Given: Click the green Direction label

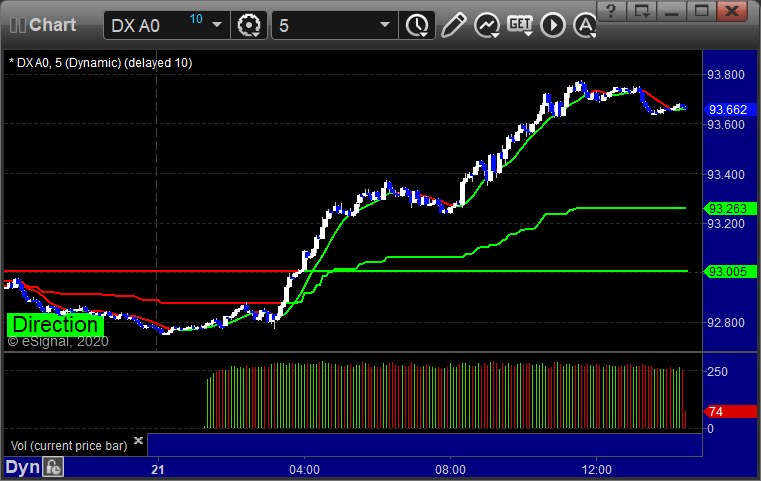Looking at the screenshot, I should pyautogui.click(x=55, y=325).
